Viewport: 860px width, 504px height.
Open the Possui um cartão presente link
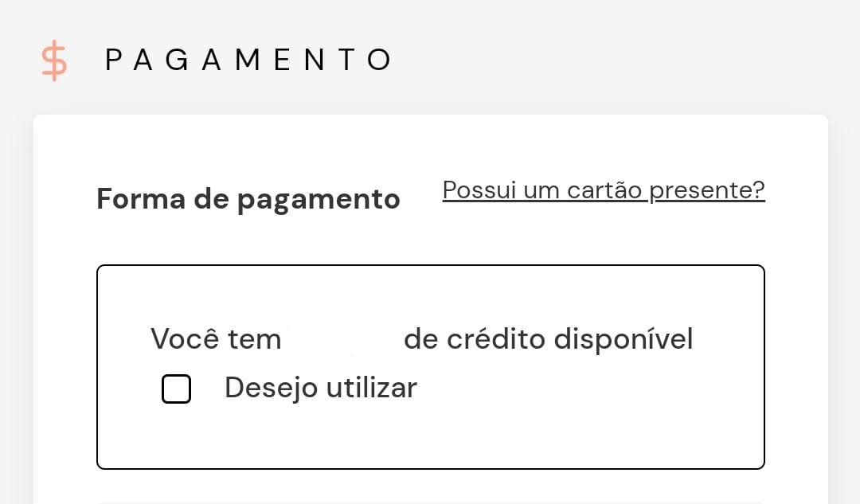coord(604,190)
